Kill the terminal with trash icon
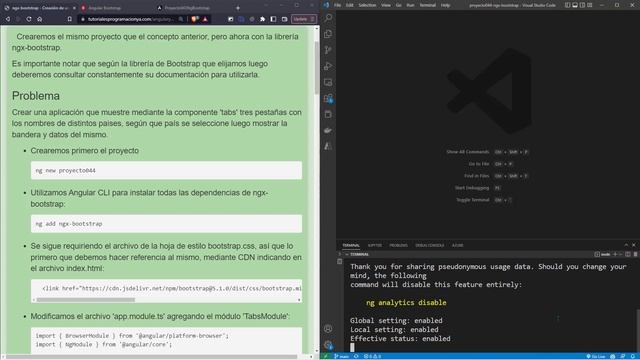640x360 pixels. [x=636, y=254]
